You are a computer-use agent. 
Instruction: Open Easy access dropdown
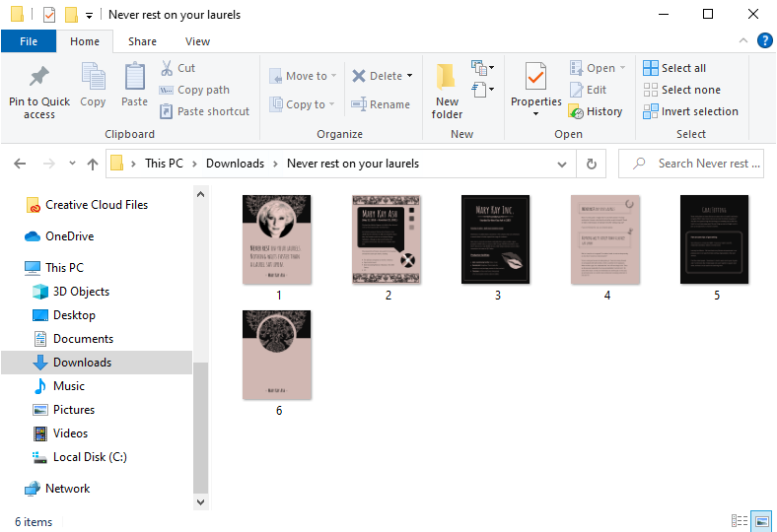pos(482,90)
